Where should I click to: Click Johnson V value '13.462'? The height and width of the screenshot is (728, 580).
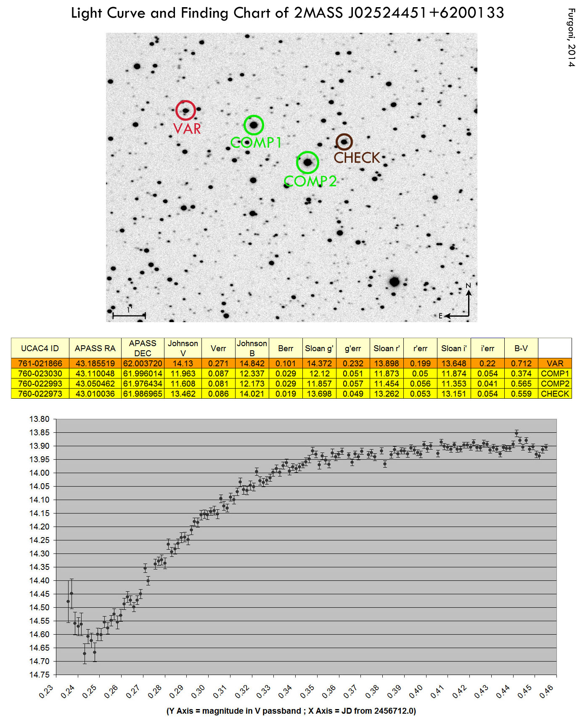click(x=183, y=394)
